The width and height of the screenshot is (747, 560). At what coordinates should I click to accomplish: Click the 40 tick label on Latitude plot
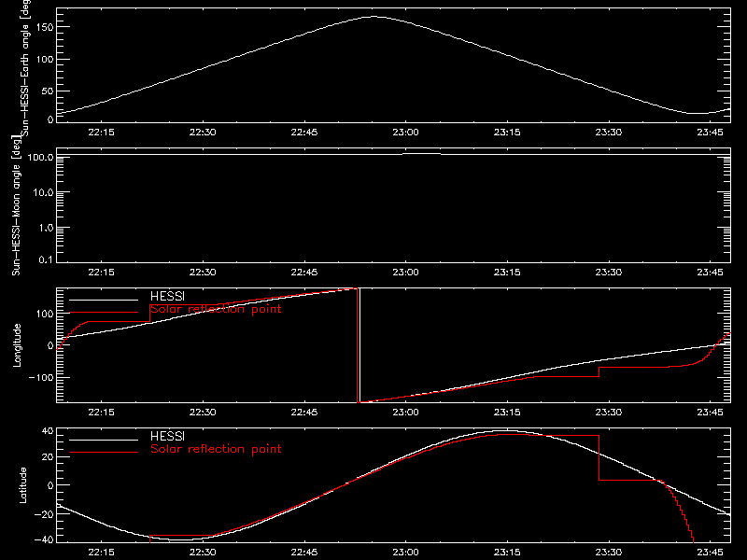pos(48,431)
